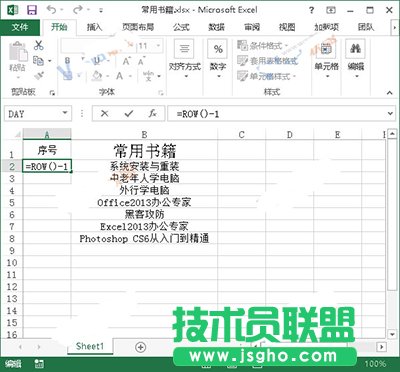Open the phonetic guide 文 dropdown

(159, 76)
